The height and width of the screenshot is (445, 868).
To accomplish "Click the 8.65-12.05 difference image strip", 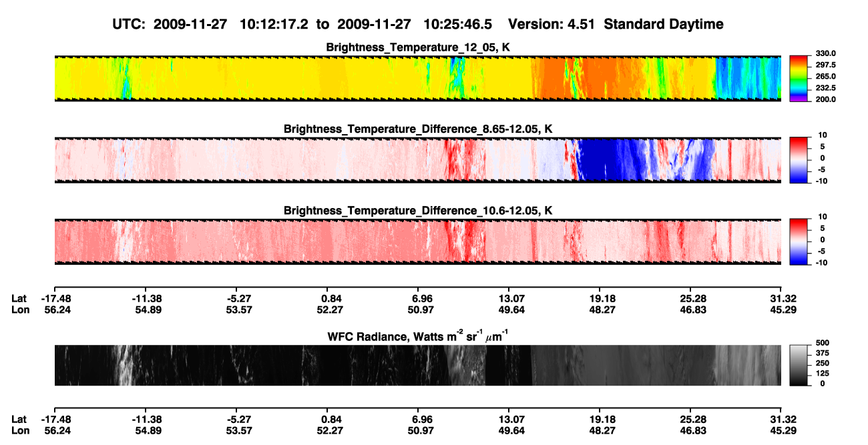I will tap(418, 160).
